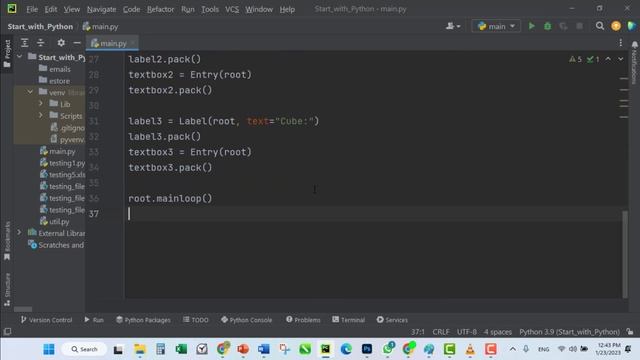
Task: Hide the Project tool window
Action: coord(77,42)
